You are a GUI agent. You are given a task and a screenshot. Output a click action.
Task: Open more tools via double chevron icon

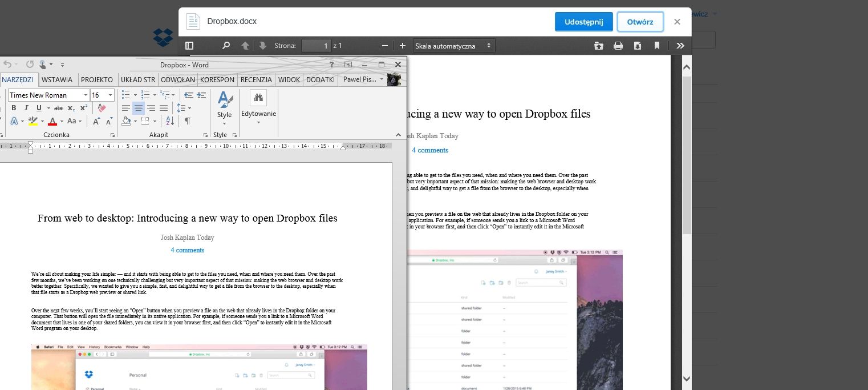[680, 46]
